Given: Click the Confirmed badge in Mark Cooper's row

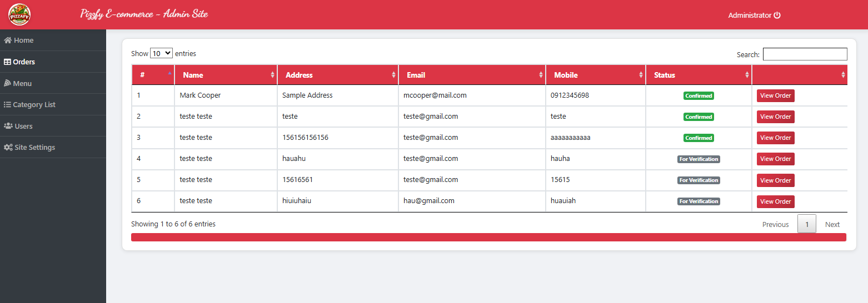Looking at the screenshot, I should coord(699,95).
